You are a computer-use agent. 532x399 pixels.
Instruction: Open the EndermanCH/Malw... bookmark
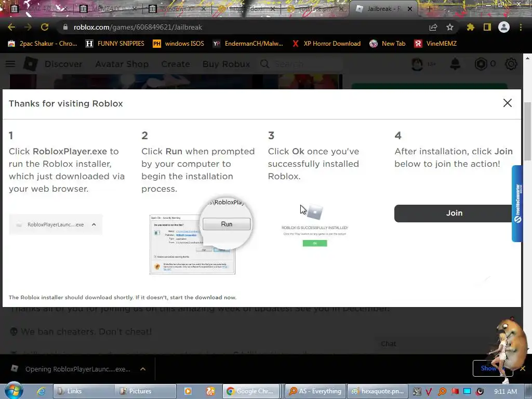click(248, 44)
